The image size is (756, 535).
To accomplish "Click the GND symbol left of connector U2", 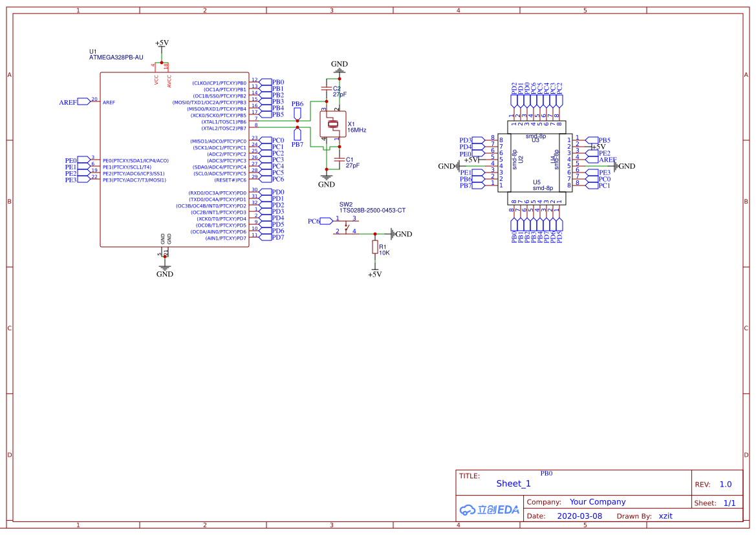I will pos(448,166).
